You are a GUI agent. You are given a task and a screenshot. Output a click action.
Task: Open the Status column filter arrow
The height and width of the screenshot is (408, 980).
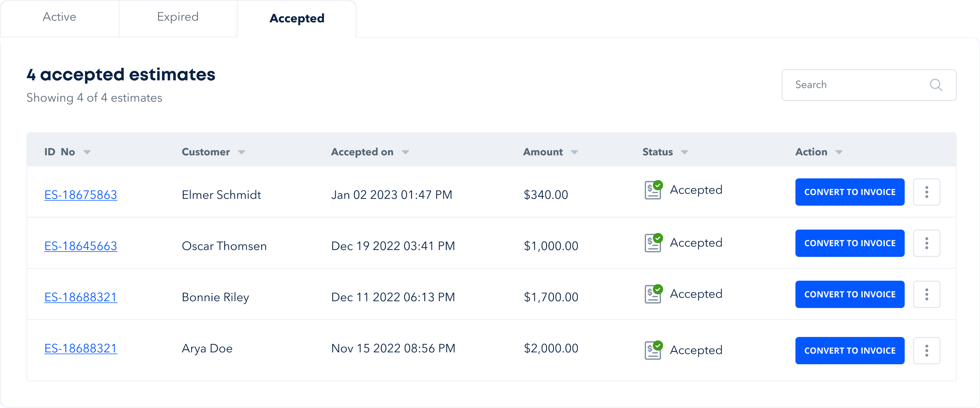(x=684, y=153)
